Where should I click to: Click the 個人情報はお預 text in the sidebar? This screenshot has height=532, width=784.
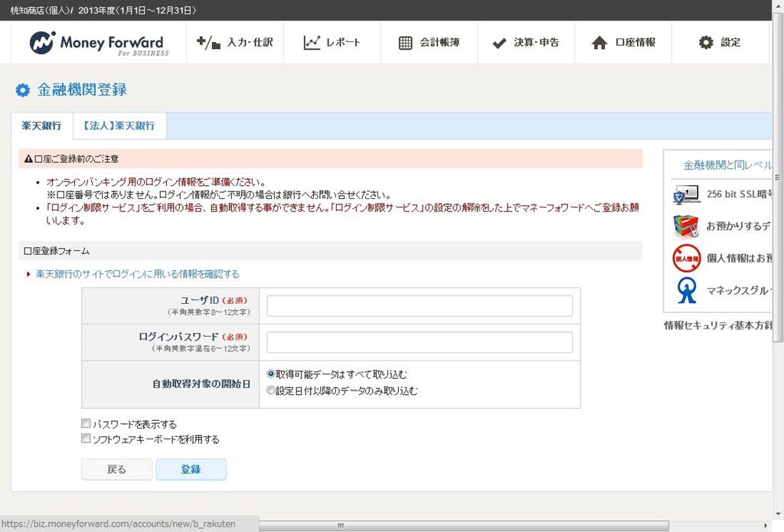click(739, 259)
